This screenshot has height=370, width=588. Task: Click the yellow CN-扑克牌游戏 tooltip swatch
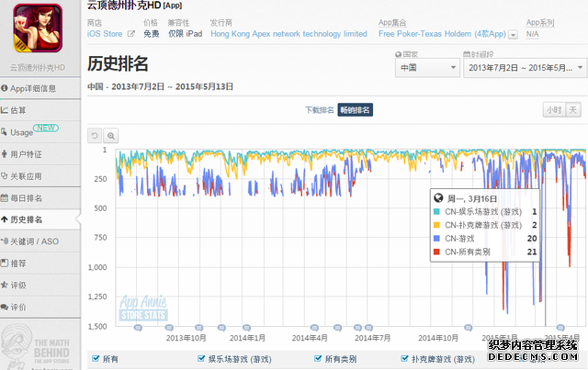436,225
